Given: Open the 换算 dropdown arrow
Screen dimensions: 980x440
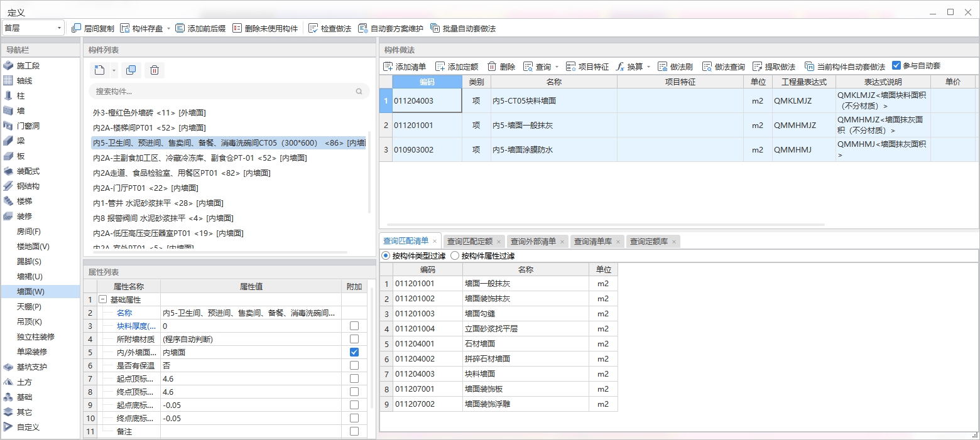Looking at the screenshot, I should click(648, 67).
